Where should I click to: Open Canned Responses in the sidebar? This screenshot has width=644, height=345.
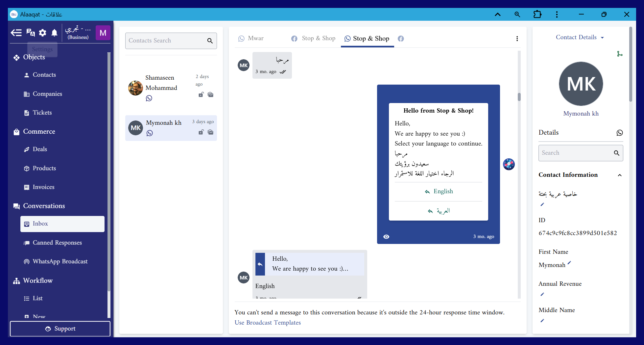click(x=57, y=243)
